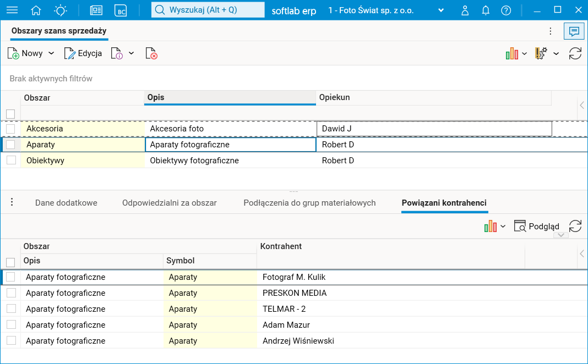Refresh the top sales areas list

[x=575, y=53]
